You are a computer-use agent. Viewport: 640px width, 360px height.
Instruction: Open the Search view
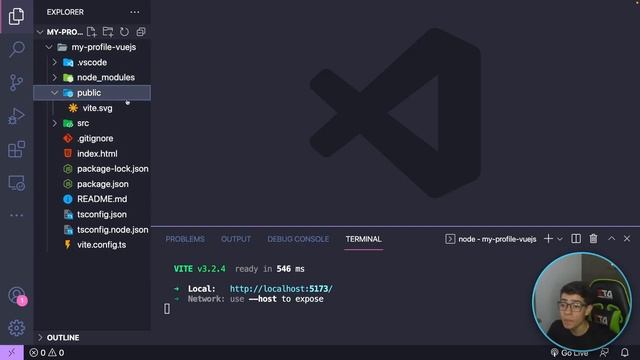tap(16, 49)
